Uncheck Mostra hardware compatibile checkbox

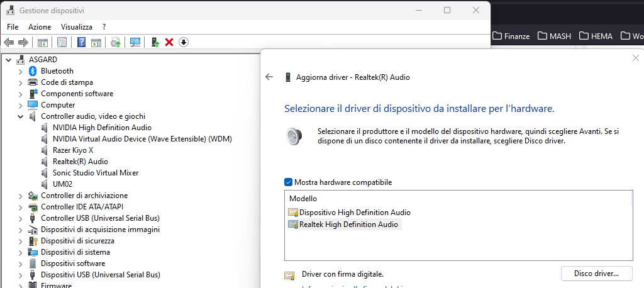click(x=288, y=182)
